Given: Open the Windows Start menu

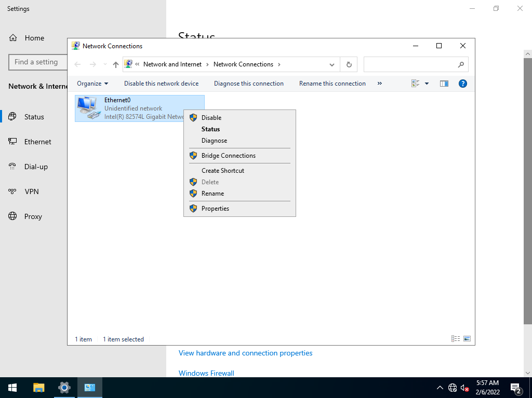Looking at the screenshot, I should tap(12, 388).
